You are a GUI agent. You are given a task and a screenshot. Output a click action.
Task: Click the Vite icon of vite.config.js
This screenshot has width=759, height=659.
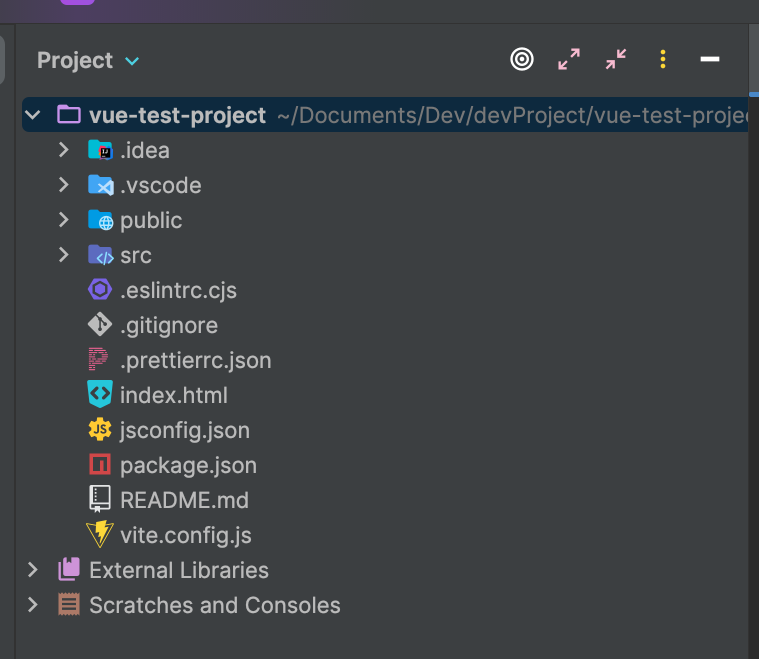pyautogui.click(x=100, y=535)
